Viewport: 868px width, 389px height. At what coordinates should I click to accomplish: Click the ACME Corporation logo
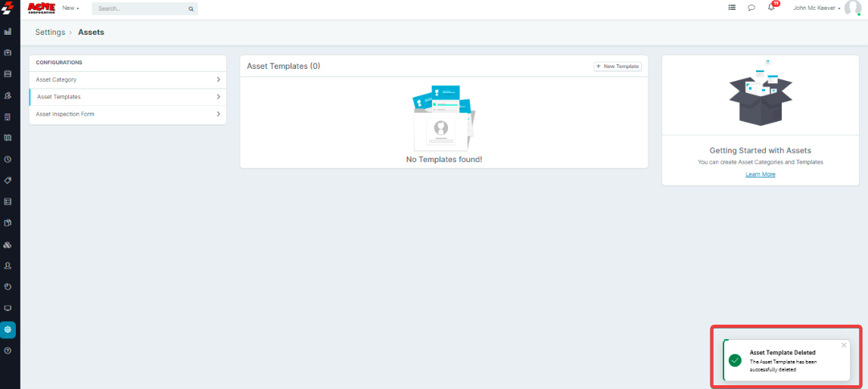pyautogui.click(x=42, y=8)
